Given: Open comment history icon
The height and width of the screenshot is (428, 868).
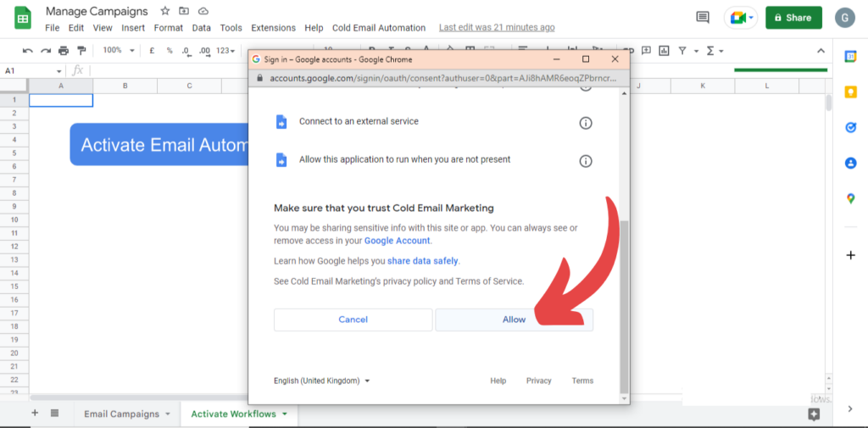Looking at the screenshot, I should coord(703,18).
